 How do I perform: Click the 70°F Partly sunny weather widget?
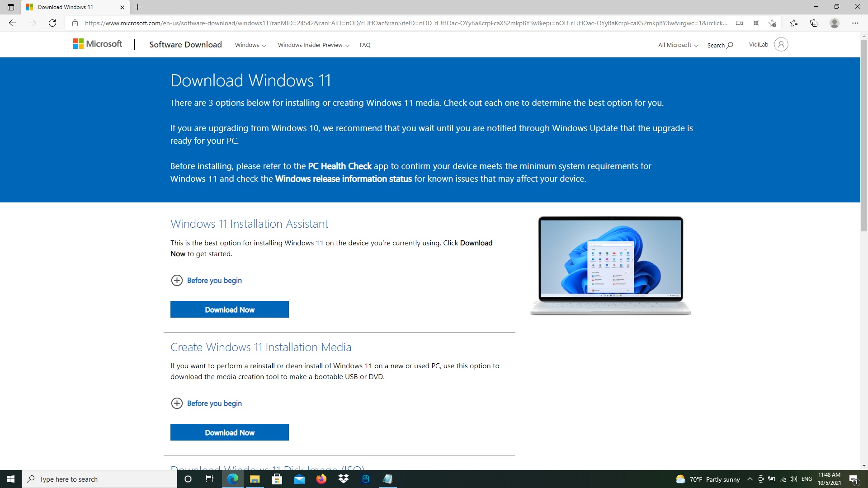(x=708, y=479)
